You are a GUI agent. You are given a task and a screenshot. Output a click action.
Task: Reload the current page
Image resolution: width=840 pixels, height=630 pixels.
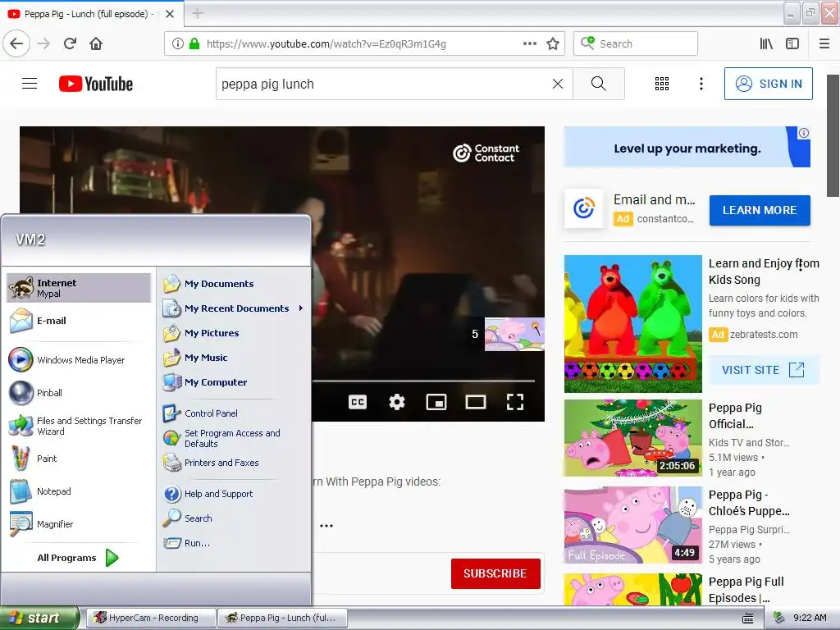[70, 43]
